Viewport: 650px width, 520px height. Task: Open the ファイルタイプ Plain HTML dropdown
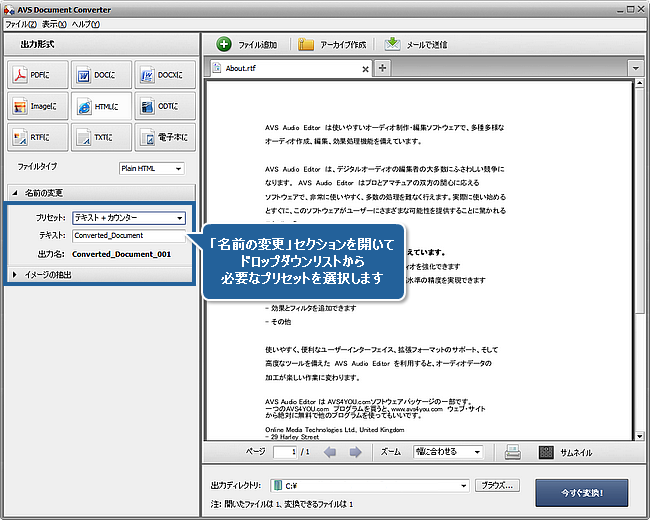tap(152, 168)
